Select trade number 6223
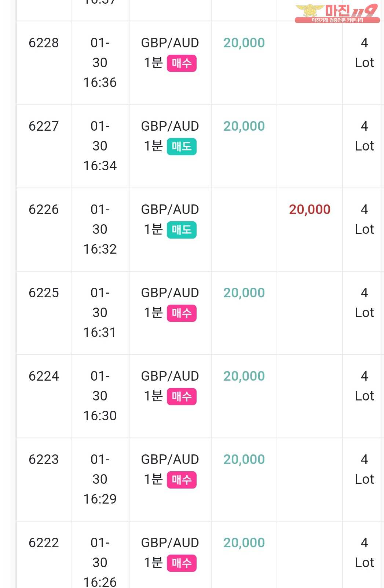The width and height of the screenshot is (384, 588). tap(44, 460)
